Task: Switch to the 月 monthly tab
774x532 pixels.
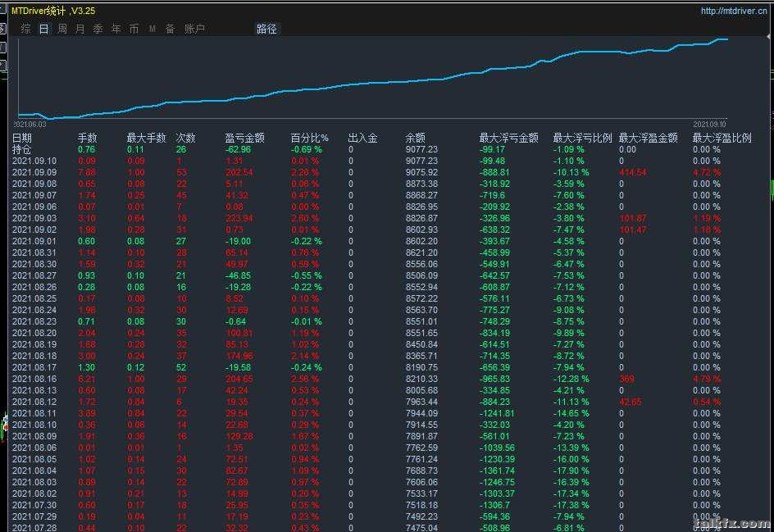Action: coord(80,30)
